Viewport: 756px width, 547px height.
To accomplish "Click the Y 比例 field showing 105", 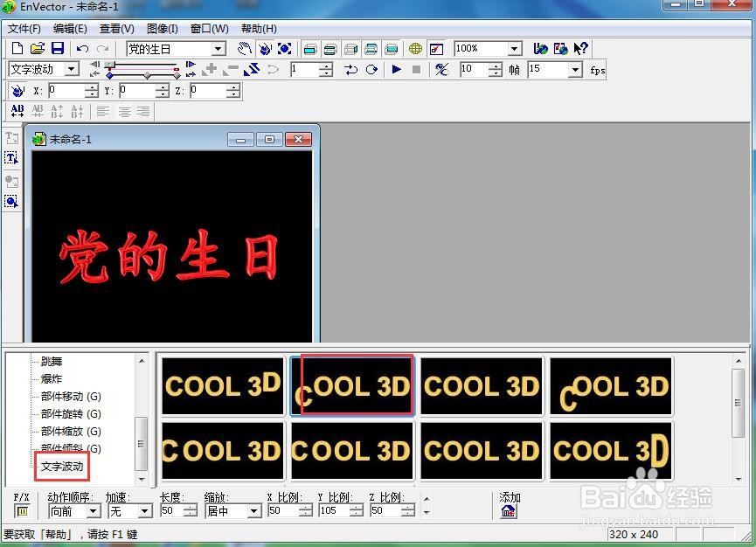I will point(334,511).
